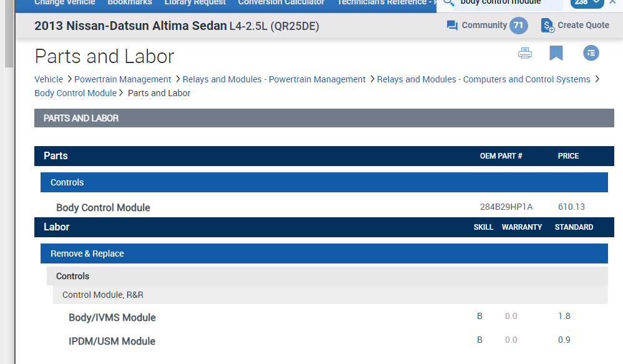Click skill level B for Body/IVMS Module
Viewport: 623px width, 364px height.
[479, 317]
